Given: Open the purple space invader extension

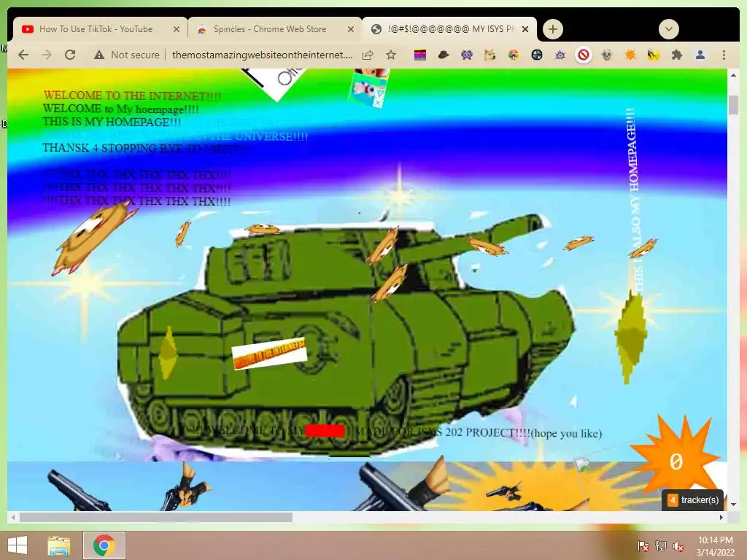Looking at the screenshot, I should [467, 55].
